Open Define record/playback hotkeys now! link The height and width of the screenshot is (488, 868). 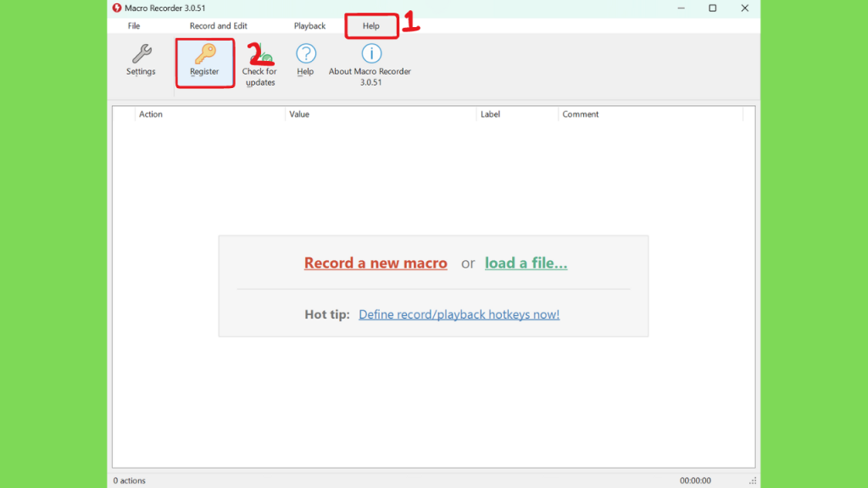tap(459, 314)
